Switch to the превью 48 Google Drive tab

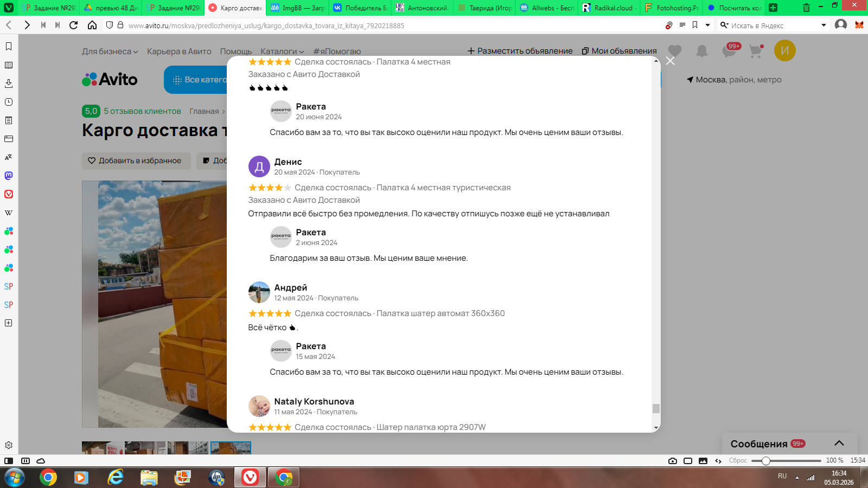point(111,8)
